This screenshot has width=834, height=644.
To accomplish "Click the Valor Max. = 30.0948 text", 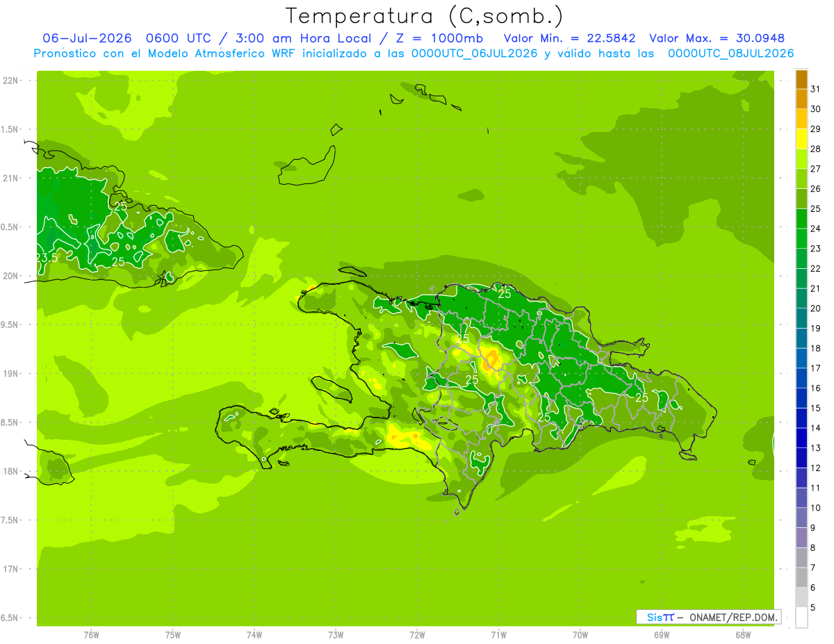I will point(717,38).
